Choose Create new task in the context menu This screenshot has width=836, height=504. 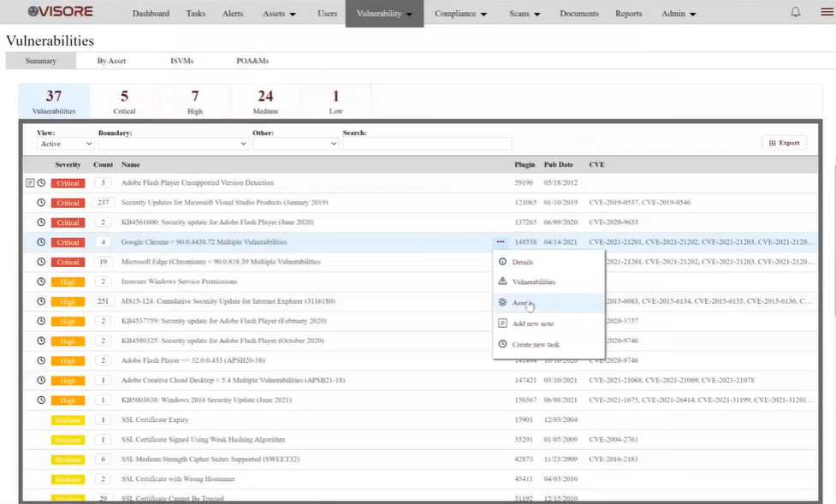coord(535,344)
